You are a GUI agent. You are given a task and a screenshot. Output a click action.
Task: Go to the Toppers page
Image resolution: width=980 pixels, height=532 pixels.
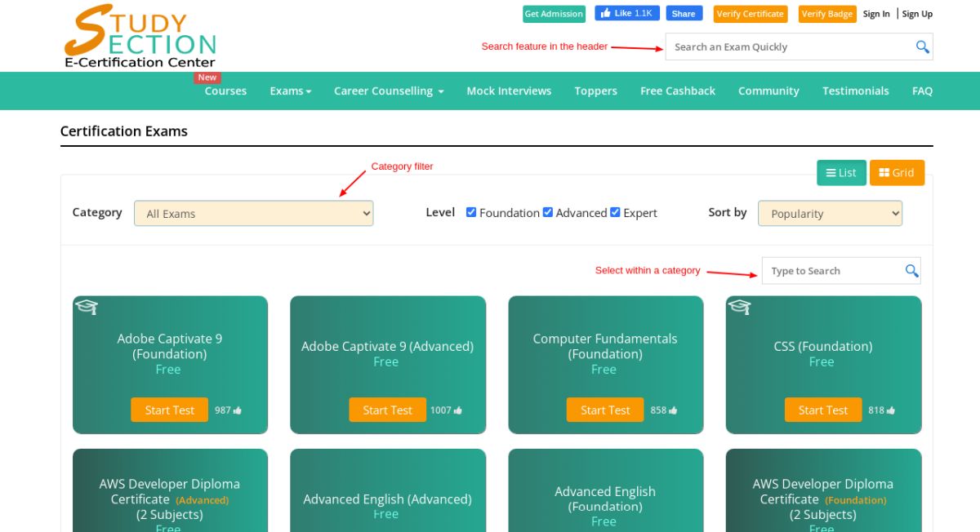pyautogui.click(x=595, y=91)
